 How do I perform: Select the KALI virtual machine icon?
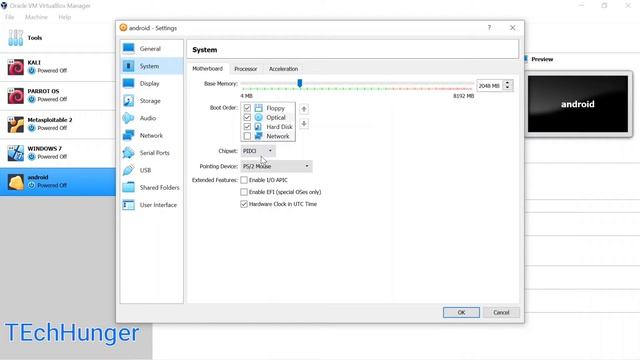coord(16,67)
